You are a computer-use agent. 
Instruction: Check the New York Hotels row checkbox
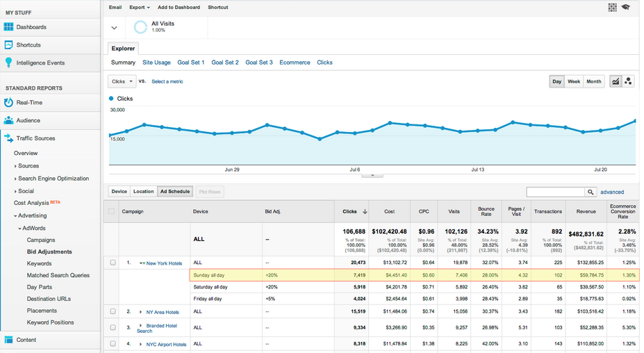(x=113, y=263)
